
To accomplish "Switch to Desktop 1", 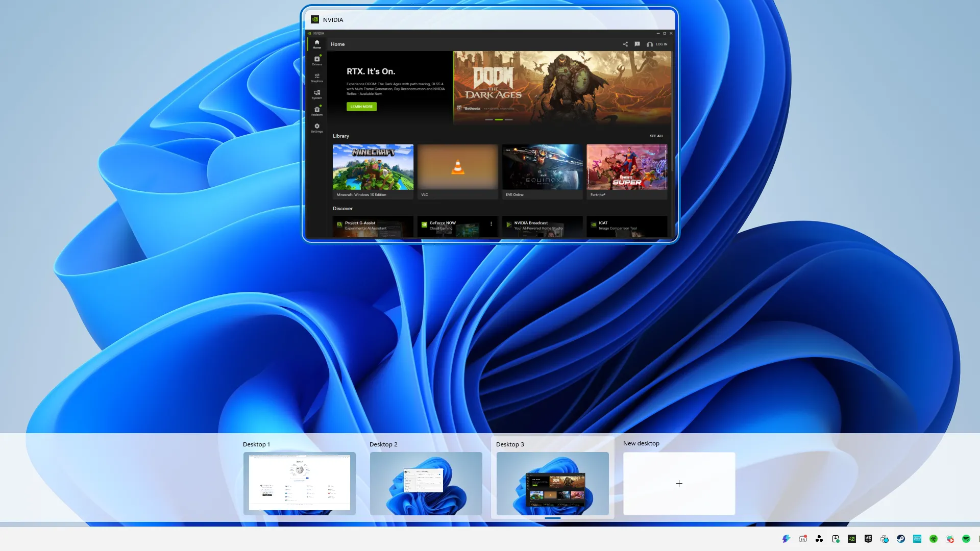I will 299,483.
